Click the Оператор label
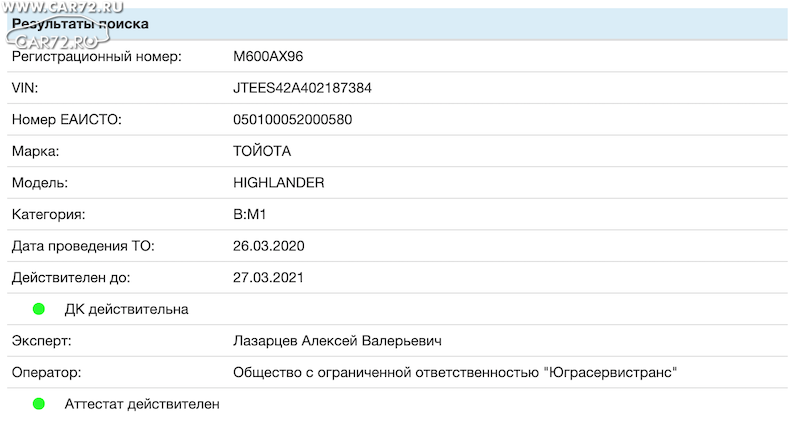The width and height of the screenshot is (800, 421). point(46,373)
